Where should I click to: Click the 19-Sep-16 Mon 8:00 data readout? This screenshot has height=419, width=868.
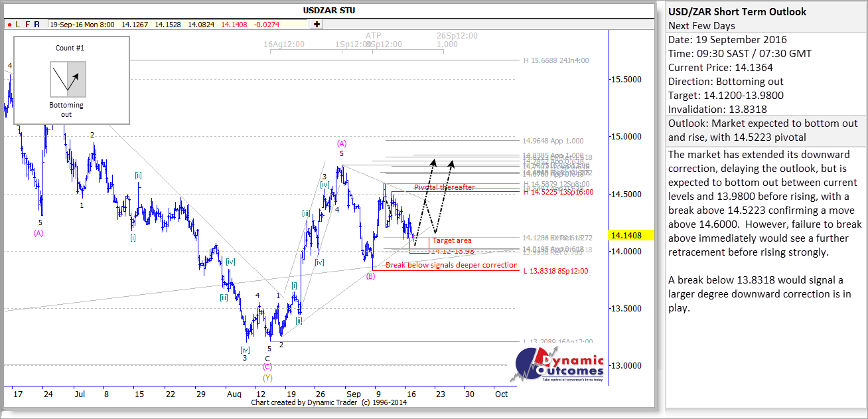tap(82, 25)
